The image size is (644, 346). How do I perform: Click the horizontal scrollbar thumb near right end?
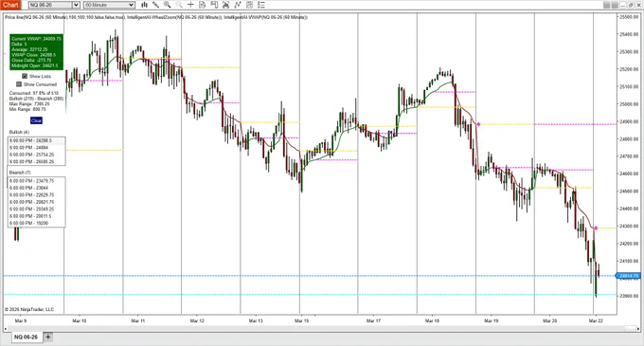click(630, 329)
